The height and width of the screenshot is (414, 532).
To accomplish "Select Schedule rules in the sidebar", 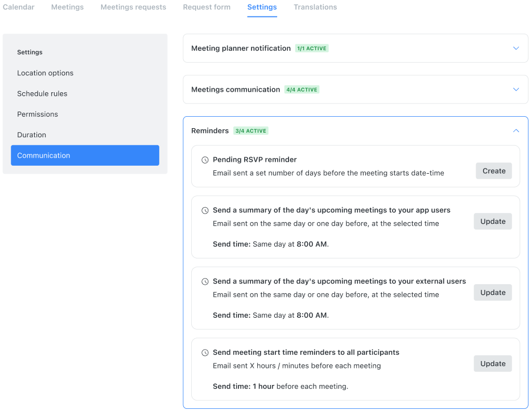I will click(x=85, y=94).
